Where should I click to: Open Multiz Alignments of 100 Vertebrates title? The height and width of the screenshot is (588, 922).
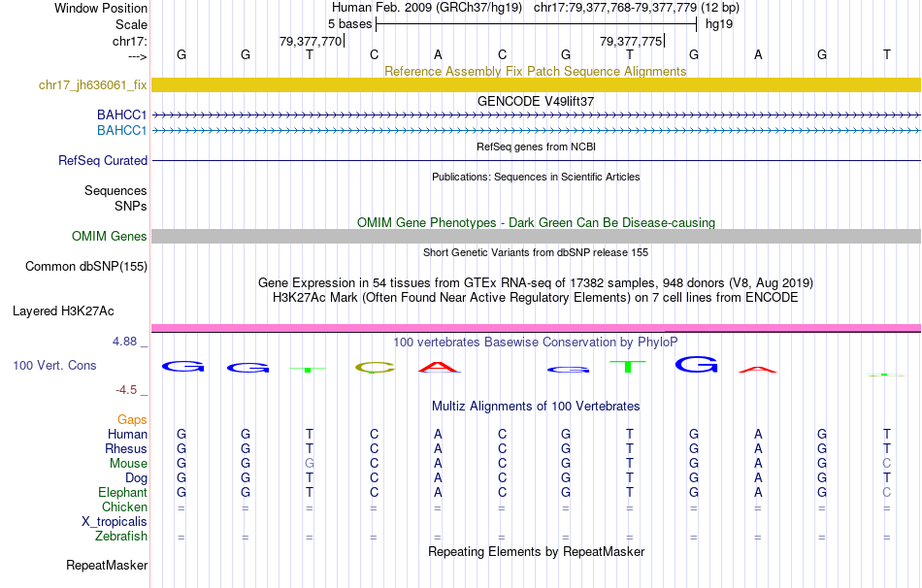point(536,407)
